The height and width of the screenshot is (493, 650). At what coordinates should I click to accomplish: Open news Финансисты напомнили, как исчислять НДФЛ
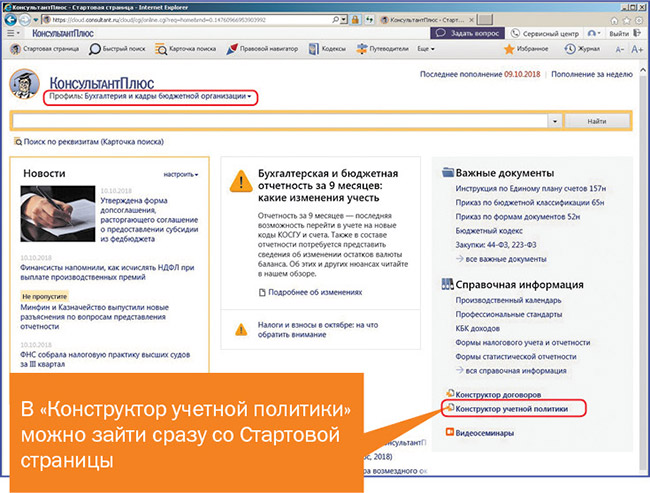107,272
